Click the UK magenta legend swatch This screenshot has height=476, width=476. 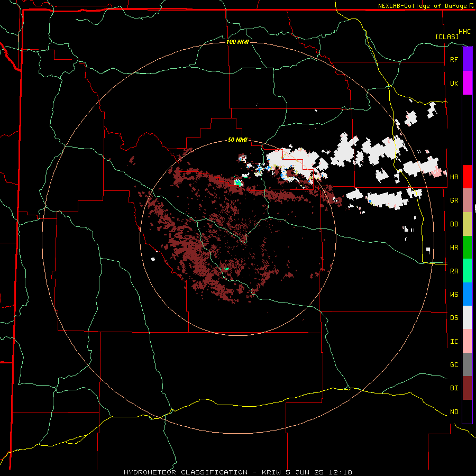coord(467,83)
